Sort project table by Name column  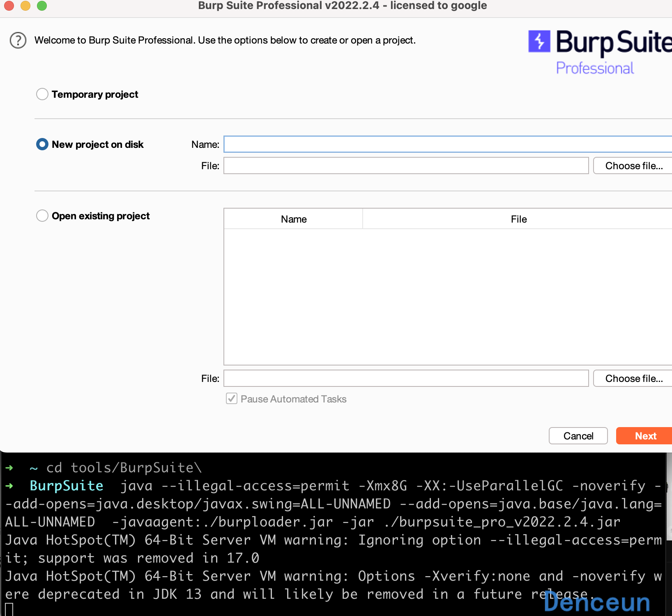point(293,219)
